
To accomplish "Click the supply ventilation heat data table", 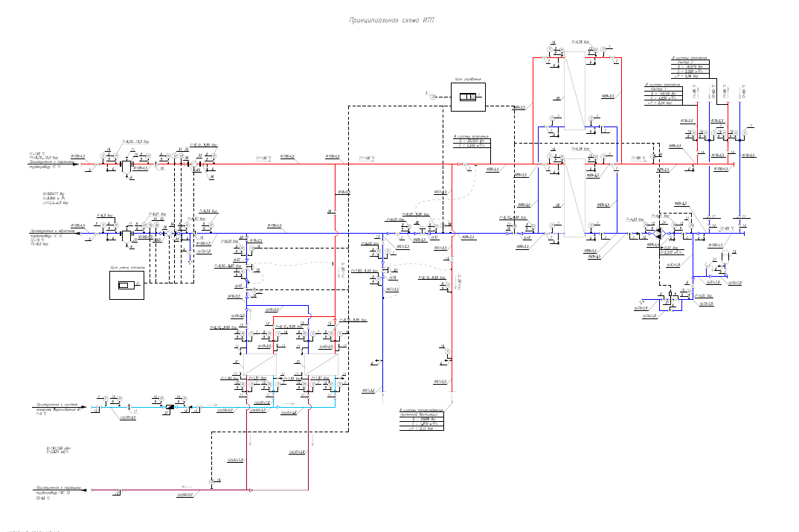I will (x=420, y=421).
